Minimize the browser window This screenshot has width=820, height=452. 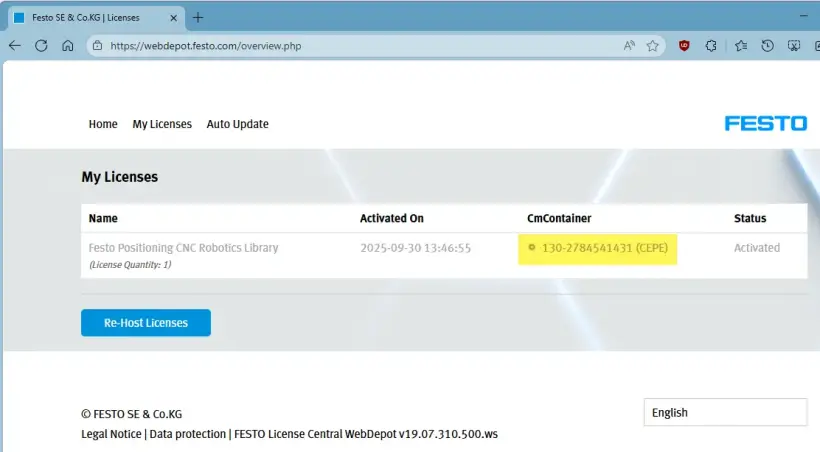click(804, 16)
